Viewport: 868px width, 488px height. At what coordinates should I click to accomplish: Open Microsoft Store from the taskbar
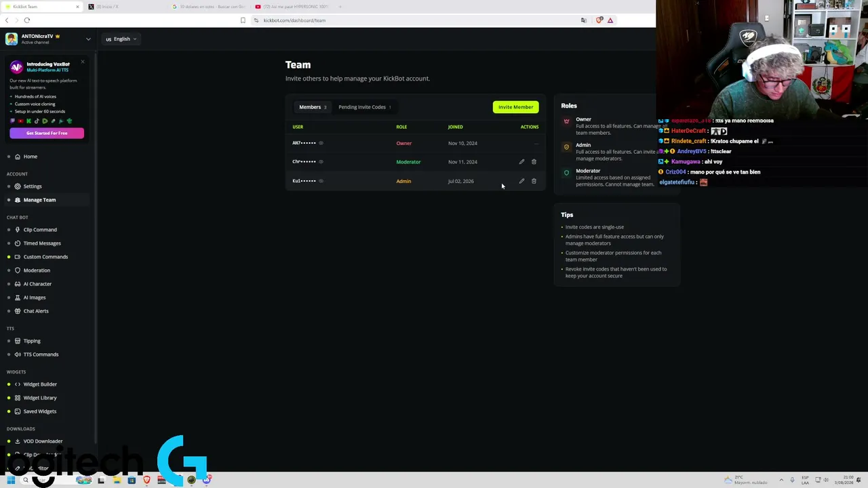(132, 480)
